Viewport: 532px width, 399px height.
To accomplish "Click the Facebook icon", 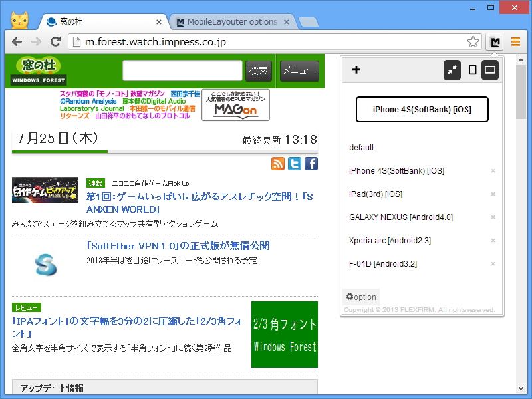I will coord(311,164).
